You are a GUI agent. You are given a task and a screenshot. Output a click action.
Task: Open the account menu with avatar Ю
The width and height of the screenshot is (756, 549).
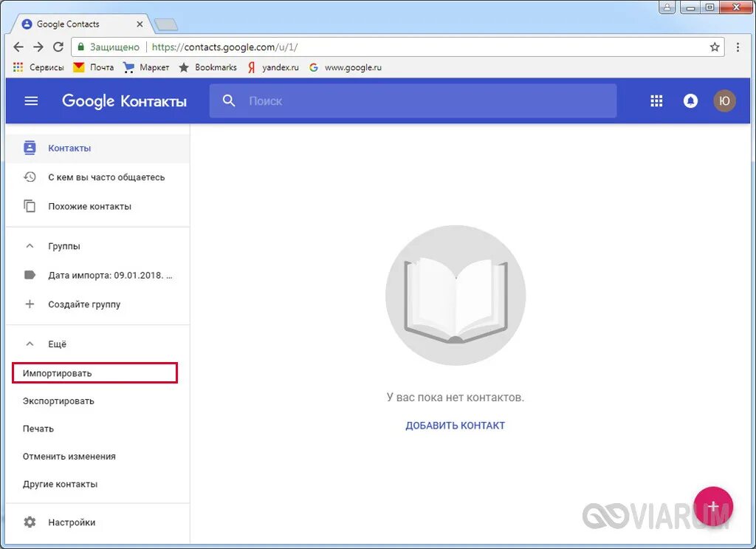point(724,100)
